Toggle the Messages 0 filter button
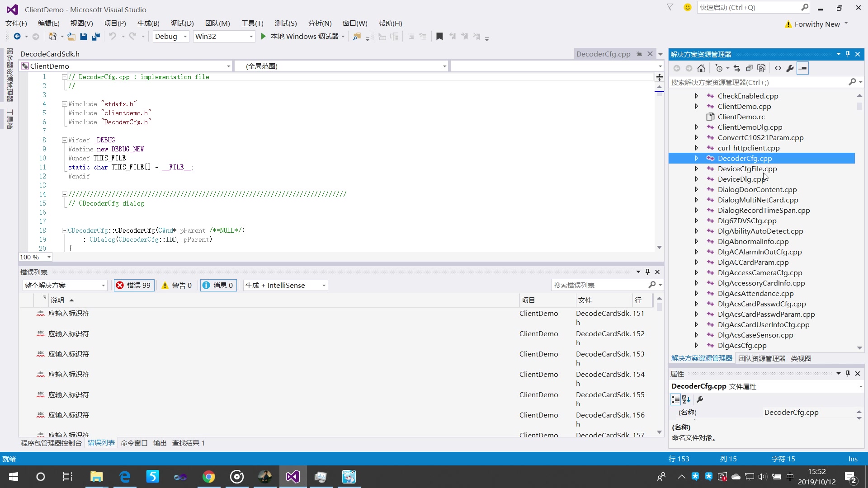 pos(218,286)
